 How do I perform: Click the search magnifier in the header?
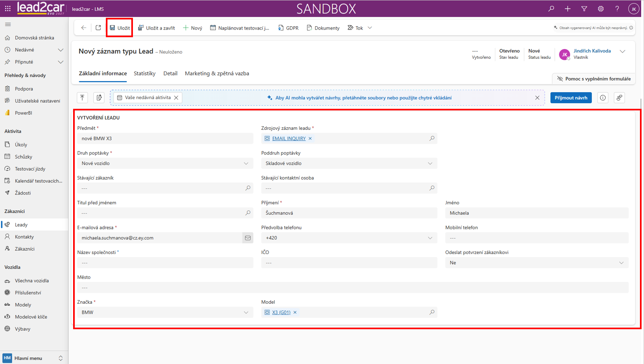[551, 8]
